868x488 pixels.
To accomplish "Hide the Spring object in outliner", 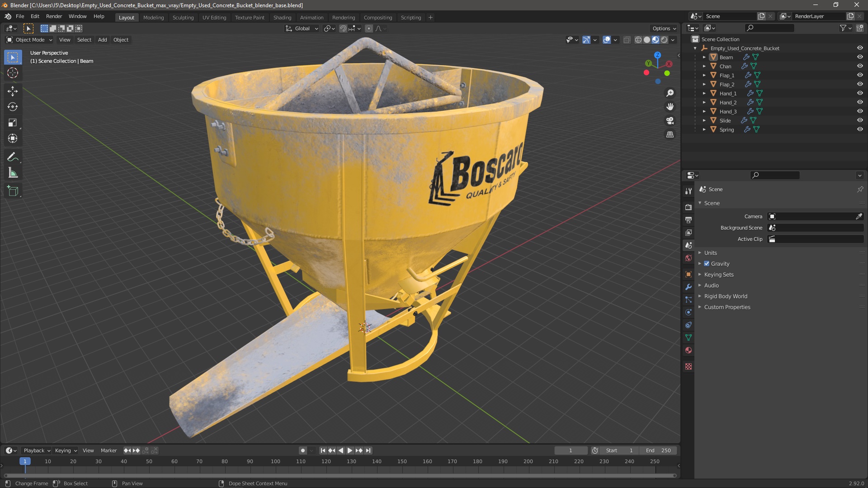I will [860, 129].
